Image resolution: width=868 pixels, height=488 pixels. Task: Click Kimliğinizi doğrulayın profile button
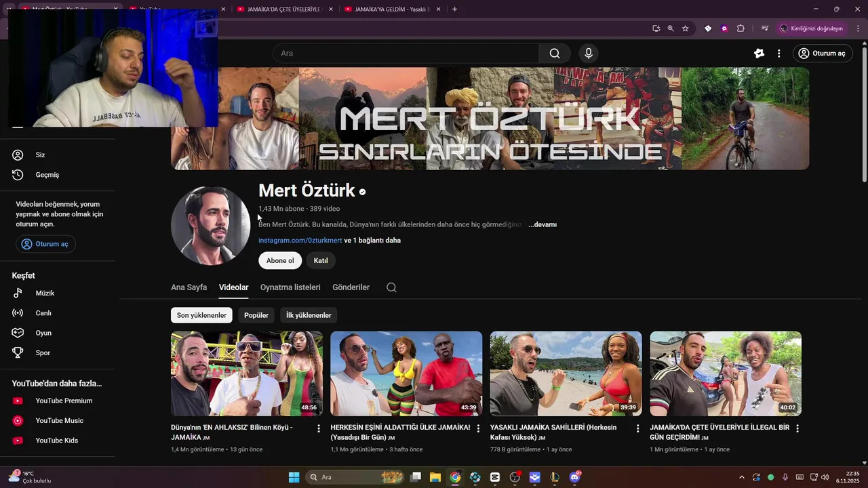pos(811,28)
